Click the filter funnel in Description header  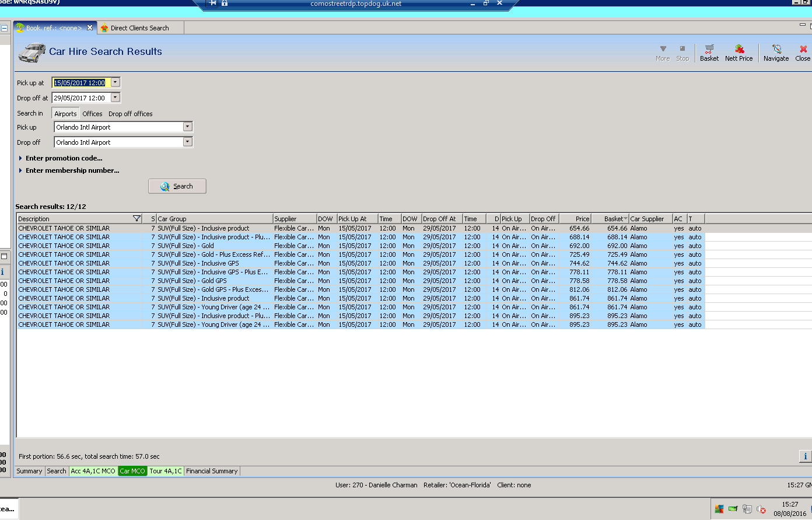pyautogui.click(x=137, y=219)
